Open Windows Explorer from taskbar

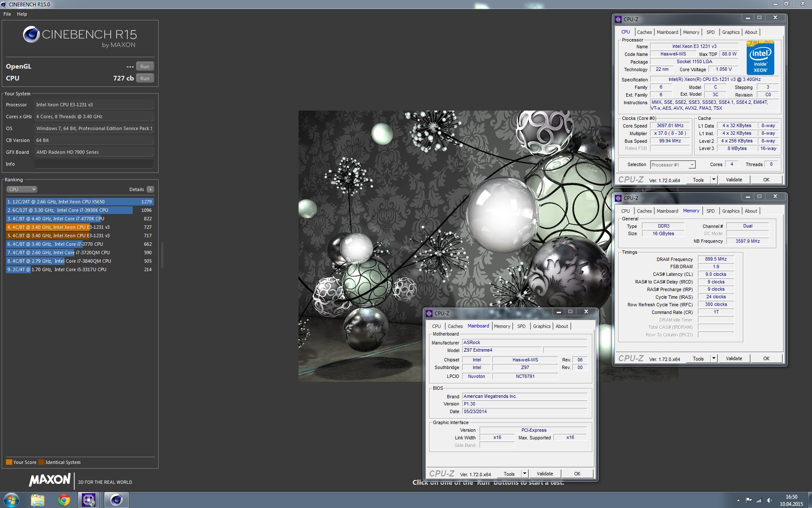pyautogui.click(x=38, y=500)
